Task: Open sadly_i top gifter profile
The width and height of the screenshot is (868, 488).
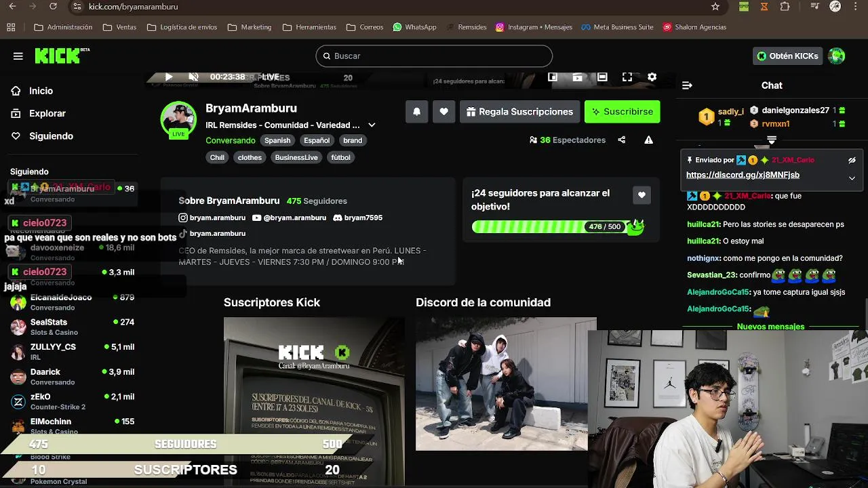Action: coord(722,117)
